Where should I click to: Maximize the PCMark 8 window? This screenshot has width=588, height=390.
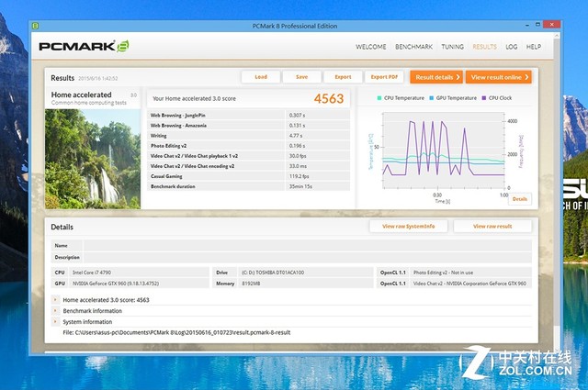537,25
